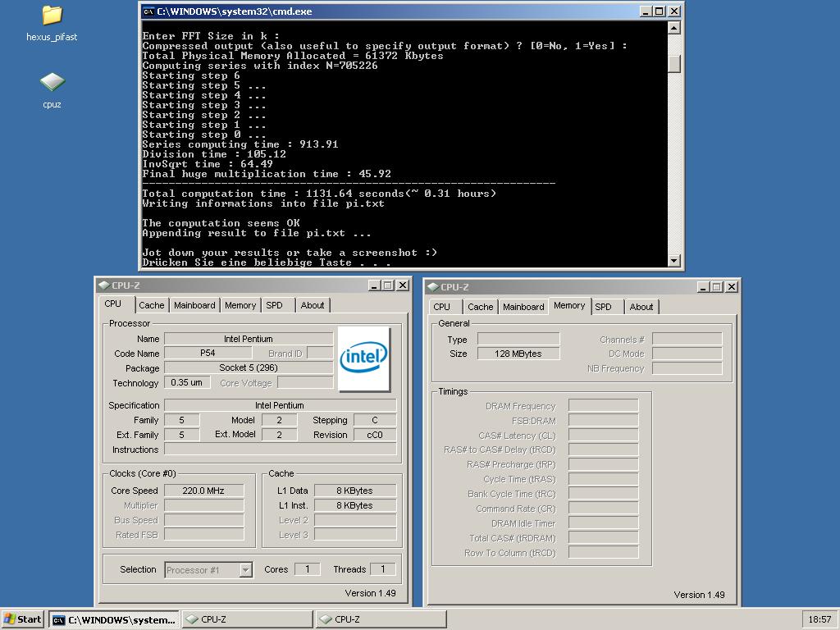Maximize the cmd.exe window
Viewport: 840px width, 630px height.
pos(660,11)
